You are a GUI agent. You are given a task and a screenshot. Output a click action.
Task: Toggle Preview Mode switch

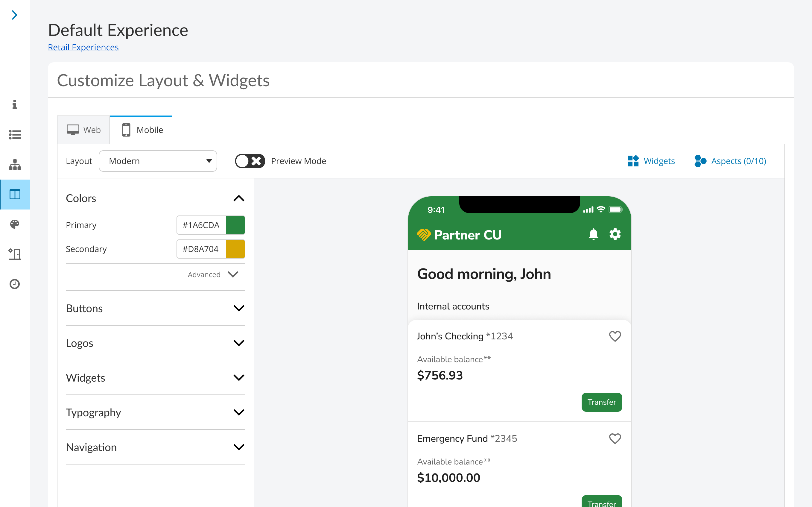pyautogui.click(x=250, y=161)
